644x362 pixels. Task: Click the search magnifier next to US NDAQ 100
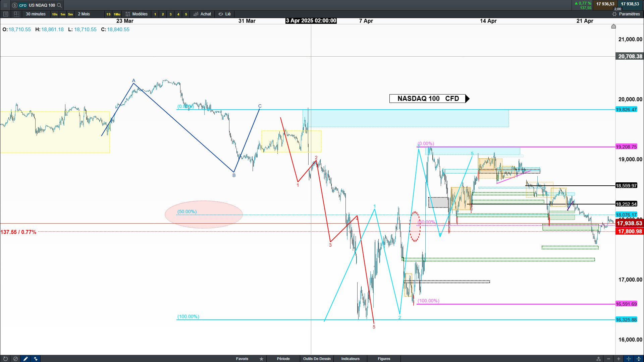tap(59, 5)
